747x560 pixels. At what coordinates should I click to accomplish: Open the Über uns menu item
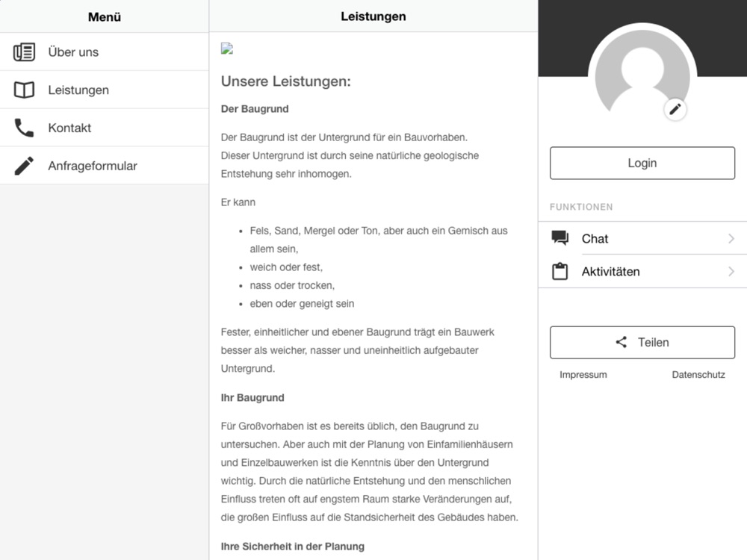(73, 52)
